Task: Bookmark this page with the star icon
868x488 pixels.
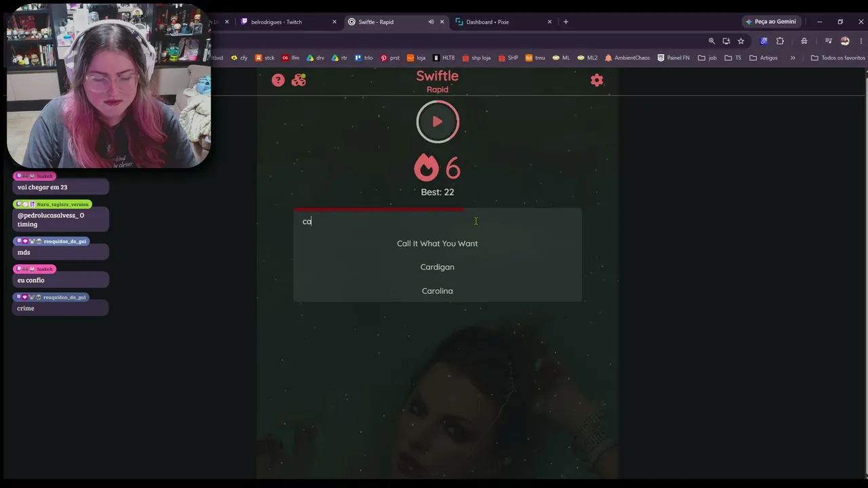Action: coord(741,41)
